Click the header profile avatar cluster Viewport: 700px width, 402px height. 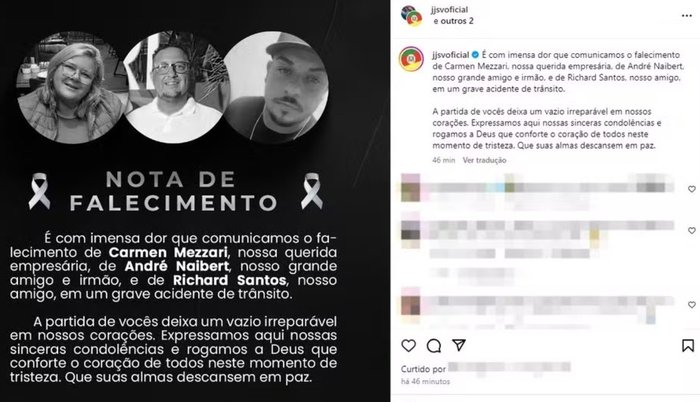(412, 16)
